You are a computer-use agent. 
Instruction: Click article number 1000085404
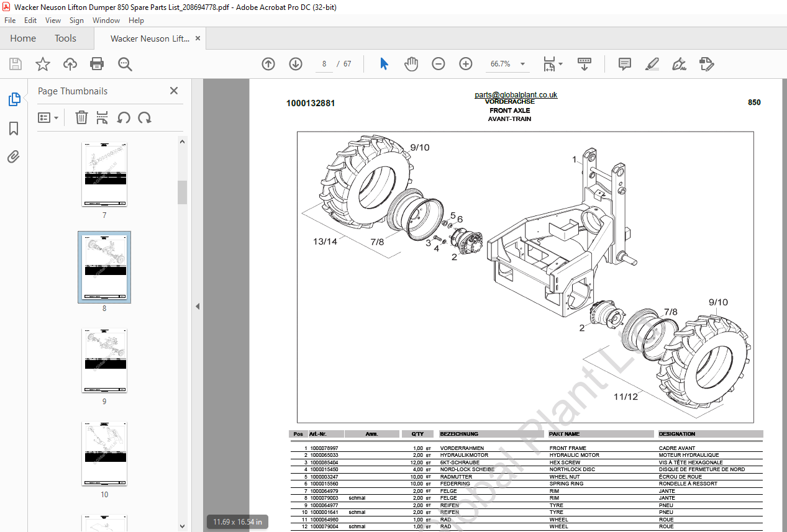pyautogui.click(x=324, y=462)
